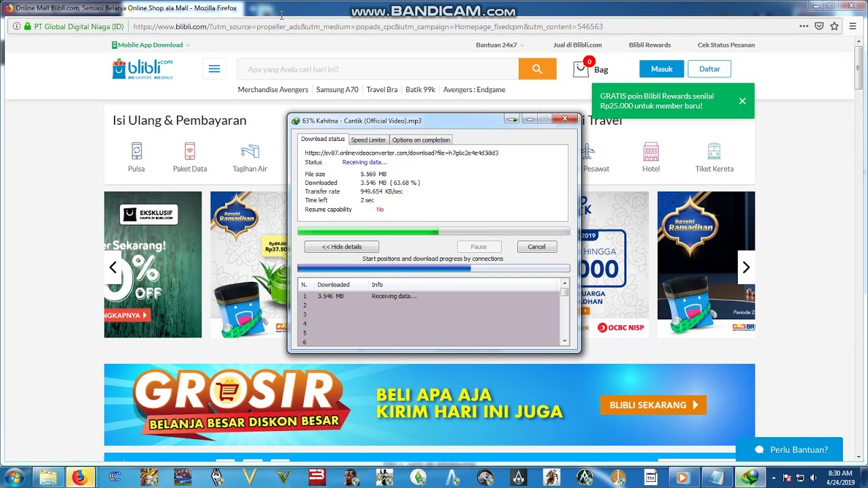Click the Merchandise Avengers suggestion
Viewport: 868px width, 488px height.
pos(273,89)
